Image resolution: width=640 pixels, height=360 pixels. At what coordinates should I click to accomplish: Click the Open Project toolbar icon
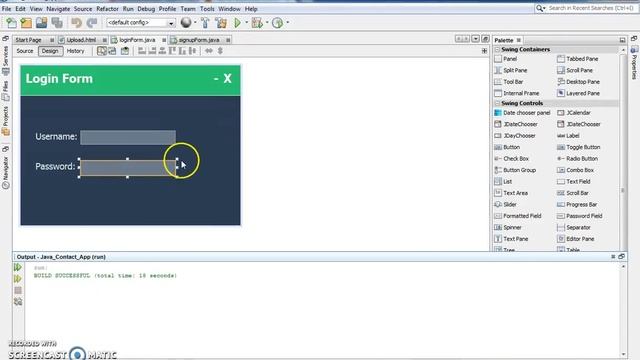[41, 23]
